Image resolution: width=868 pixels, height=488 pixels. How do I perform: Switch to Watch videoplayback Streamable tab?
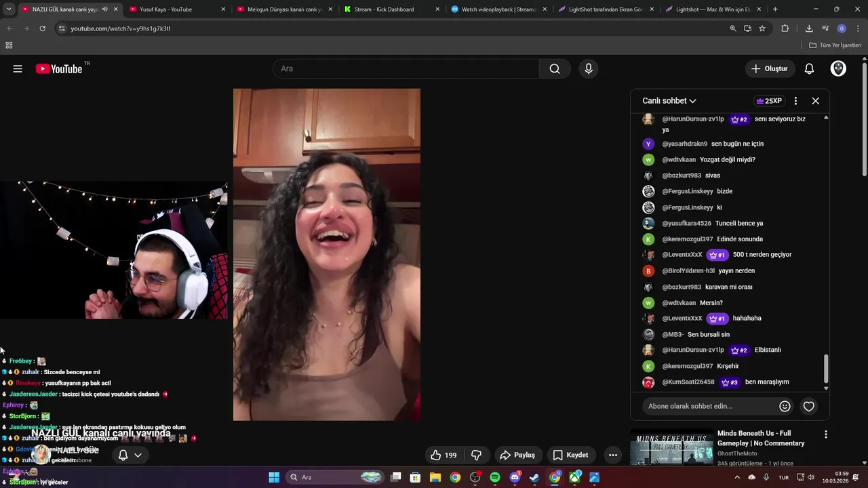(498, 9)
